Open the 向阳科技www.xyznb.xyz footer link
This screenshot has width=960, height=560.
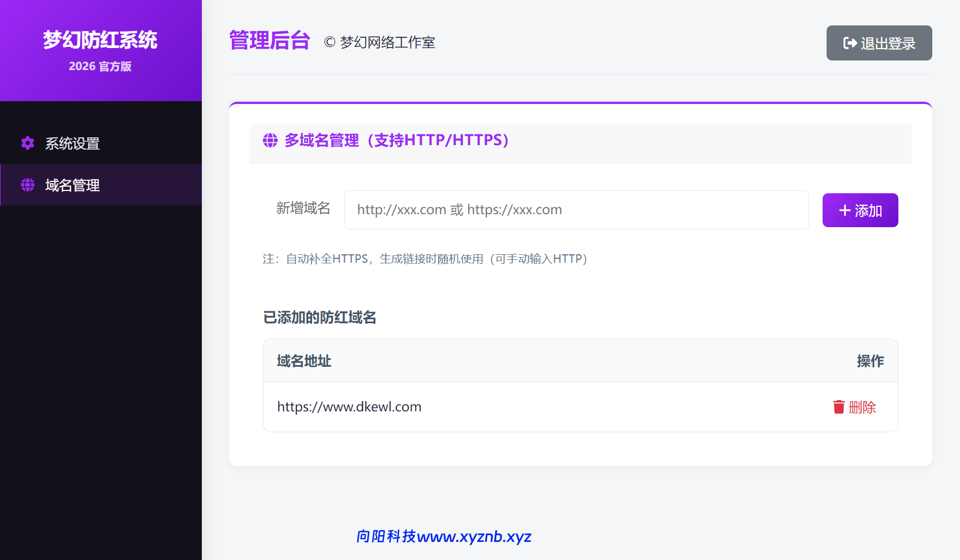[443, 537]
